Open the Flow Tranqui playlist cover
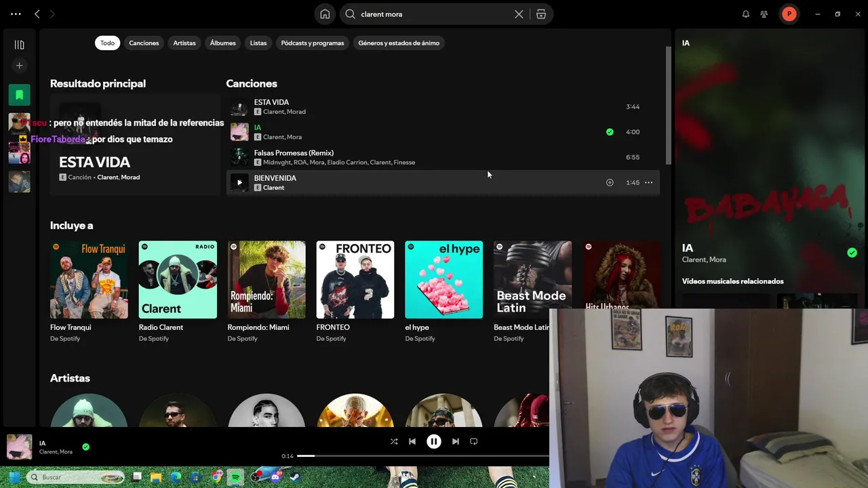The image size is (868, 488). click(89, 279)
